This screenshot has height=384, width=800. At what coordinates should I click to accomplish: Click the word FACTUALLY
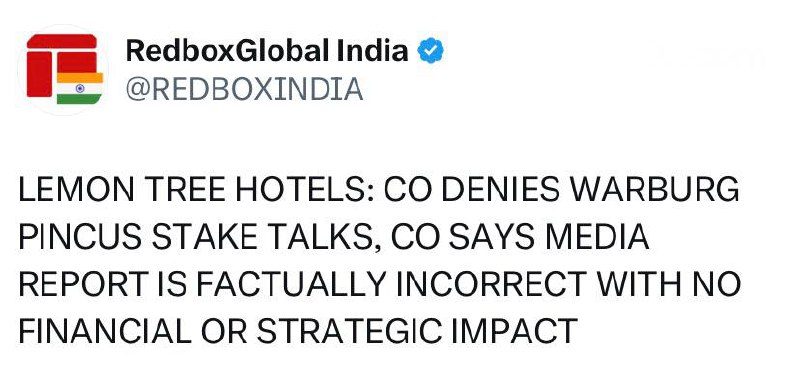click(291, 284)
